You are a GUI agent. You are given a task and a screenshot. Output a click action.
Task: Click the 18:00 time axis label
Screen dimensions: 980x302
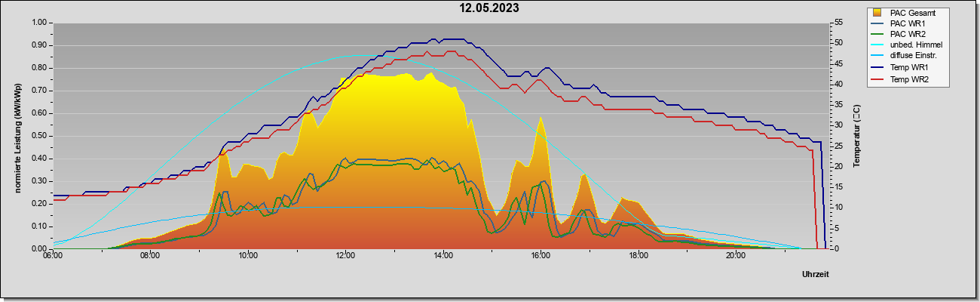[639, 256]
